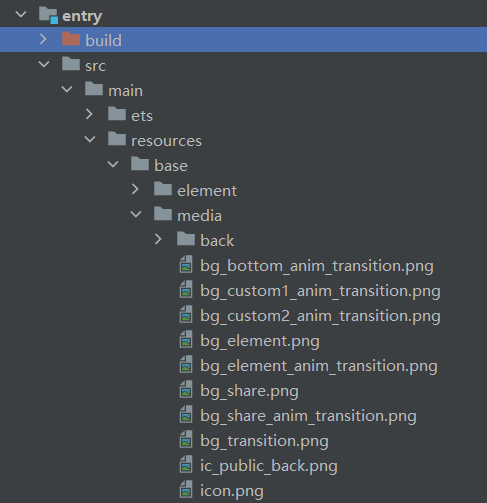Image resolution: width=487 pixels, height=503 pixels.
Task: Select the src folder label
Action: point(95,66)
